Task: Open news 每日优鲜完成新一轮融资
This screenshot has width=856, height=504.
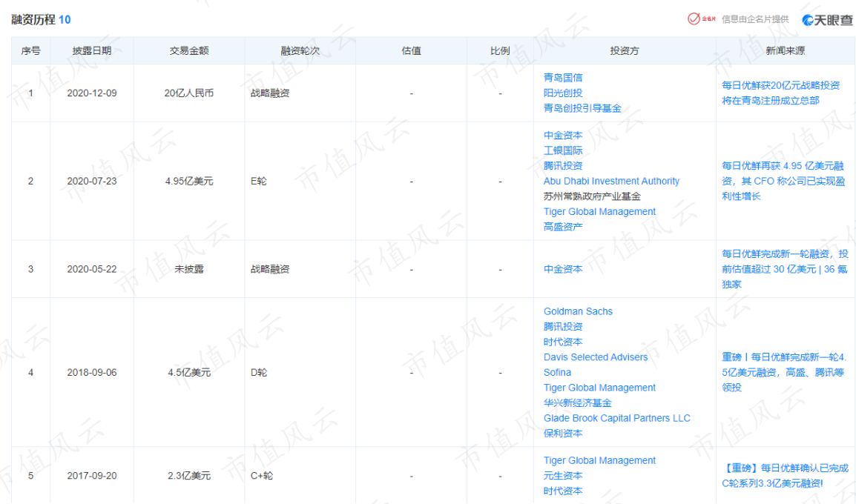Action: tap(785, 270)
